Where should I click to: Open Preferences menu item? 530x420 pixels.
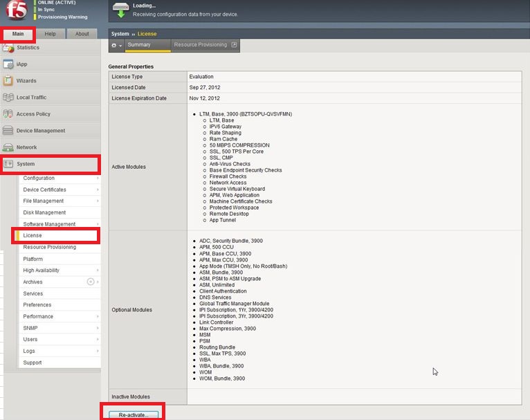coord(60,304)
